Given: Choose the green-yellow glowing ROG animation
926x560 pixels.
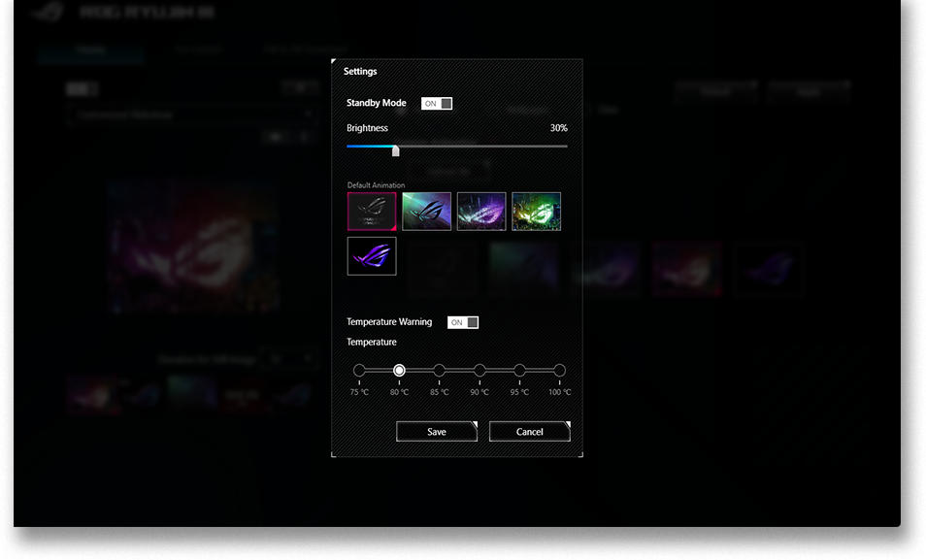Looking at the screenshot, I should tap(536, 211).
